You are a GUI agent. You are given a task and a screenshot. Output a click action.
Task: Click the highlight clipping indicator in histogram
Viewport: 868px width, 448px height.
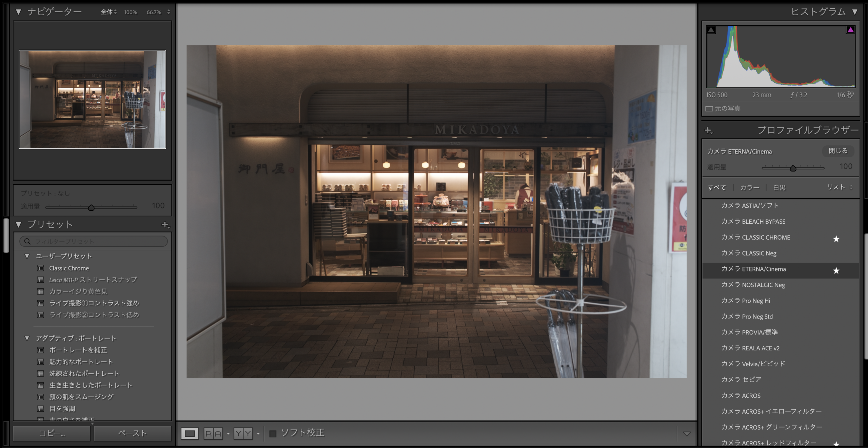point(850,30)
